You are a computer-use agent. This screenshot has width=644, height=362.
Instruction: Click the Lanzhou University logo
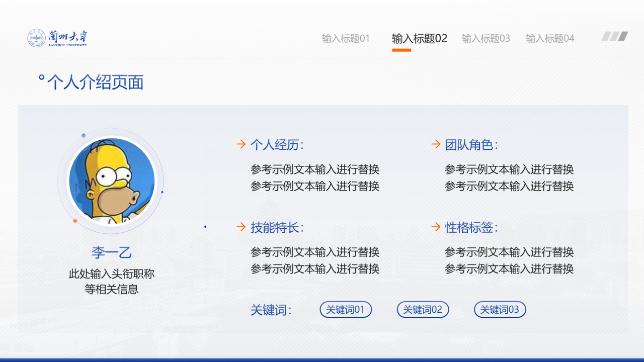(x=57, y=38)
